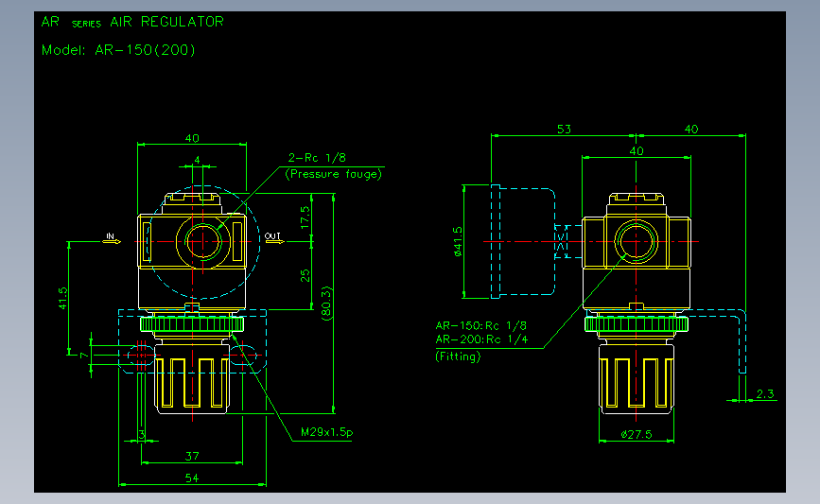Pick the "41.5" dimension beside the IN arrow
Viewport: 820px width, 504px height.
pyautogui.click(x=62, y=298)
